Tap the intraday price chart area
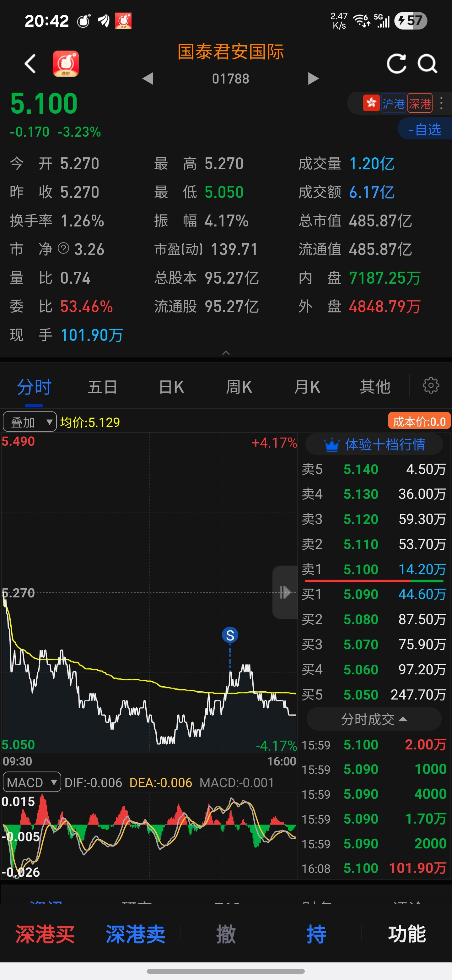 click(149, 592)
